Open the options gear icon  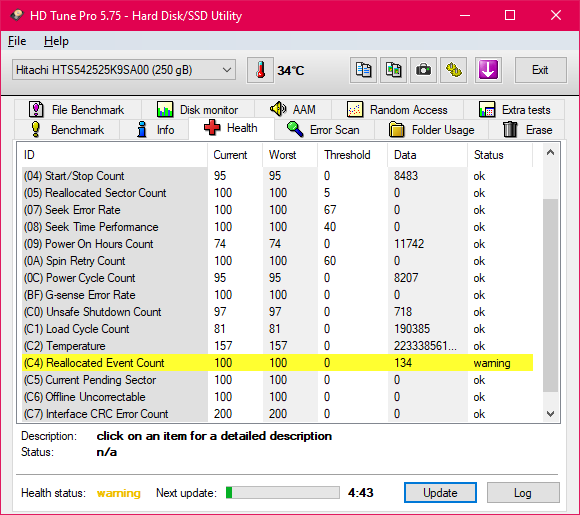click(x=453, y=70)
